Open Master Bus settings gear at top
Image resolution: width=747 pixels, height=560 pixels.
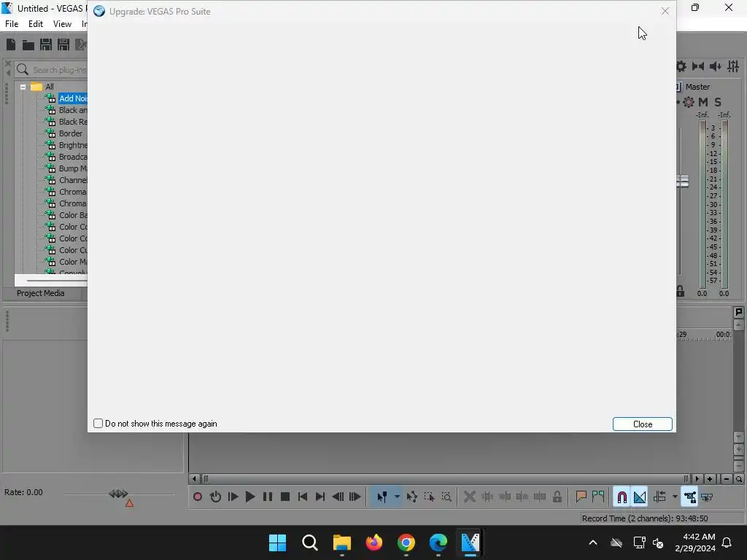pos(681,66)
